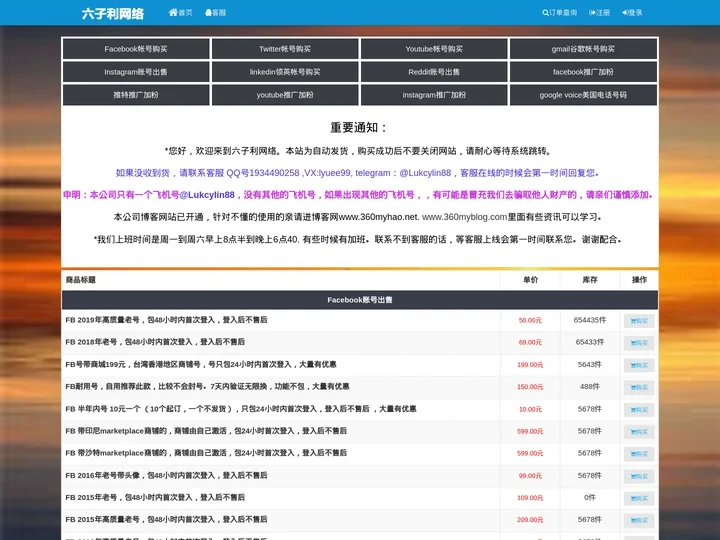Click the 10.00元 price cell
Image resolution: width=720 pixels, height=540 pixels.
pyautogui.click(x=530, y=409)
